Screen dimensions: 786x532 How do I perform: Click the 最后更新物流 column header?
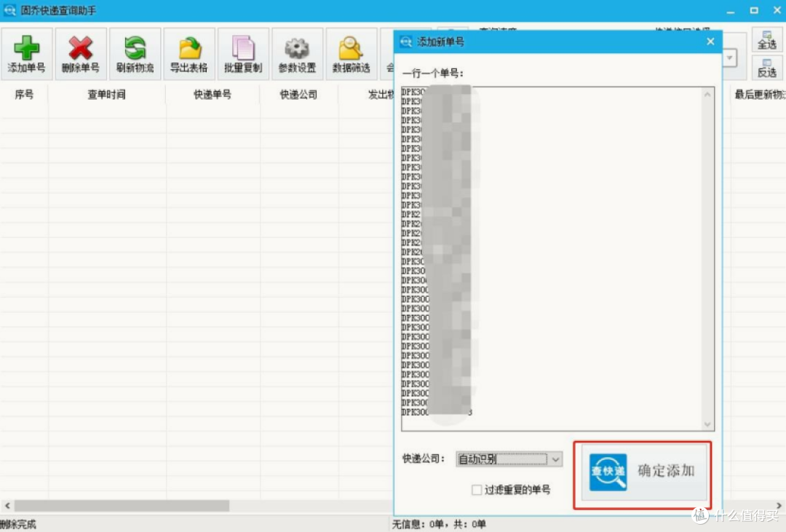(759, 95)
